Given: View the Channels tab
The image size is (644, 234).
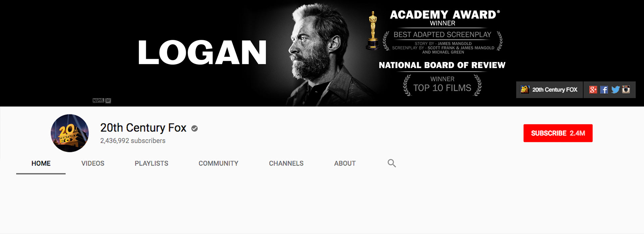Looking at the screenshot, I should click(286, 164).
